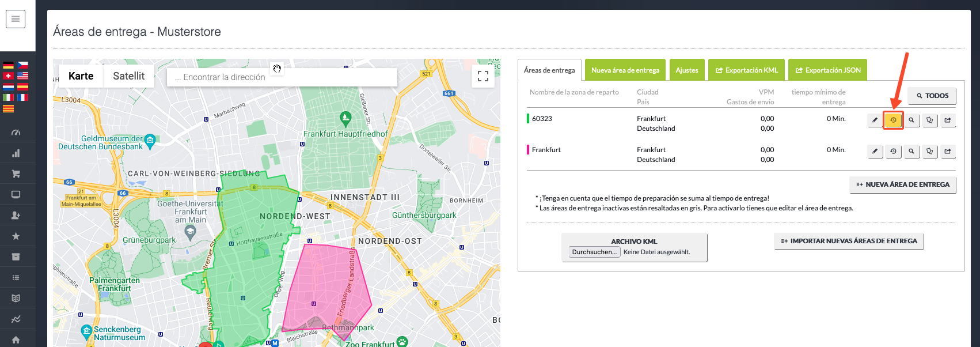
Task: Export area 60323 with share icon
Action: [948, 120]
